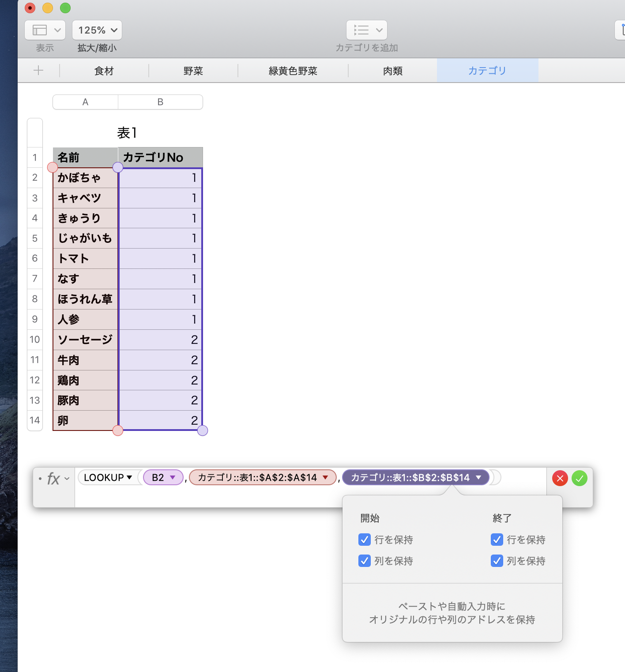Open the 125% zoom dropdown
Image resolution: width=625 pixels, height=672 pixels.
tap(97, 30)
